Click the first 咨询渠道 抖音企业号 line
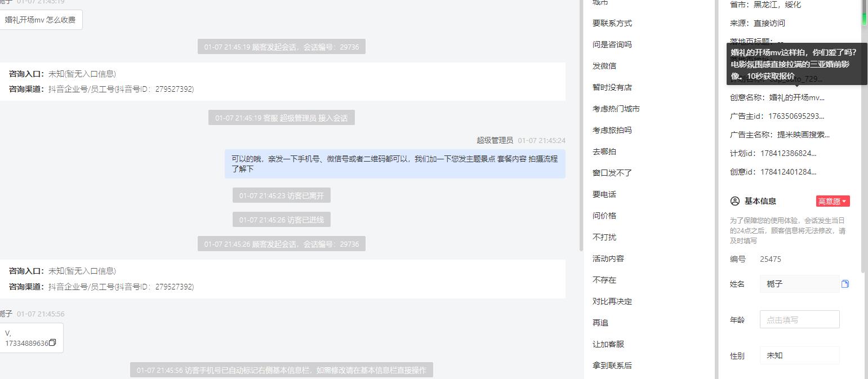868x379 pixels. tap(101, 89)
